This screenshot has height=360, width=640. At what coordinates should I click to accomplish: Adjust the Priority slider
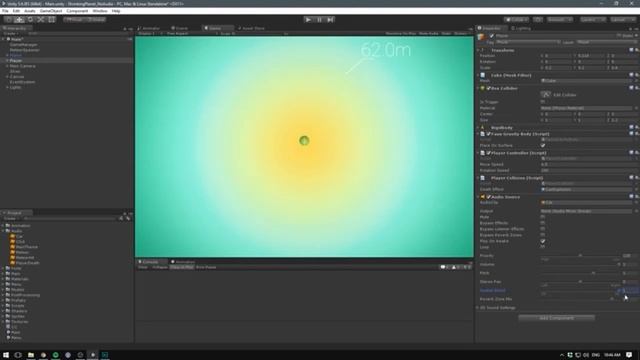(580, 256)
